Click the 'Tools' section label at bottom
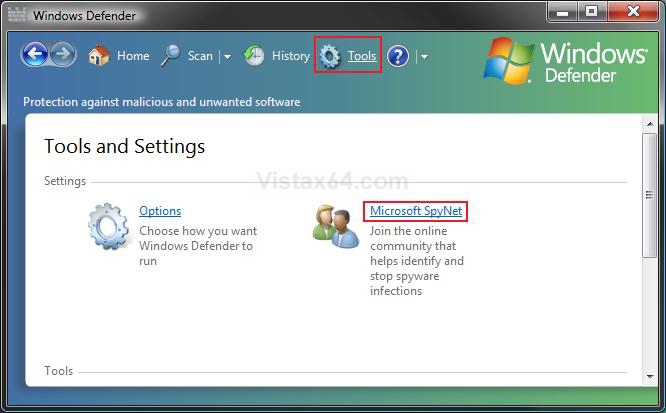The image size is (666, 413). [59, 371]
